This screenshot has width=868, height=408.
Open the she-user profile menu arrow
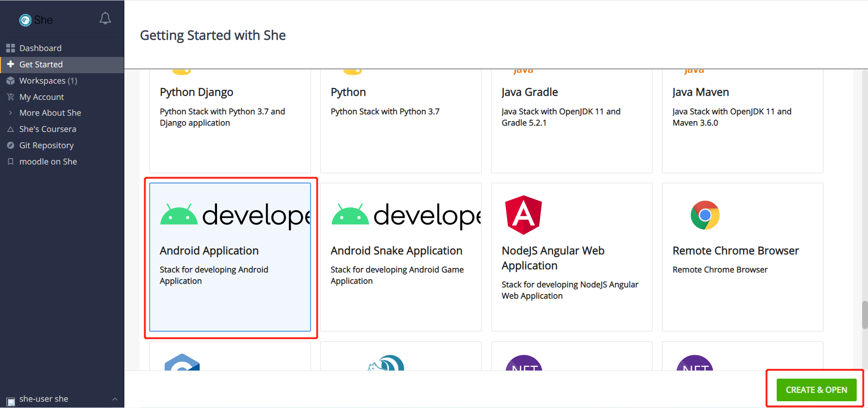point(115,399)
